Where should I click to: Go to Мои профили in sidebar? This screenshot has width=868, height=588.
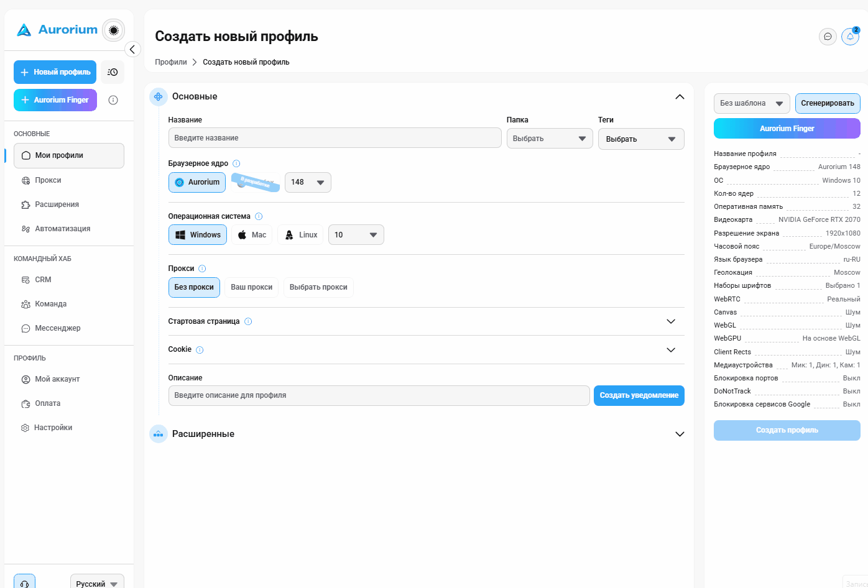(69, 155)
